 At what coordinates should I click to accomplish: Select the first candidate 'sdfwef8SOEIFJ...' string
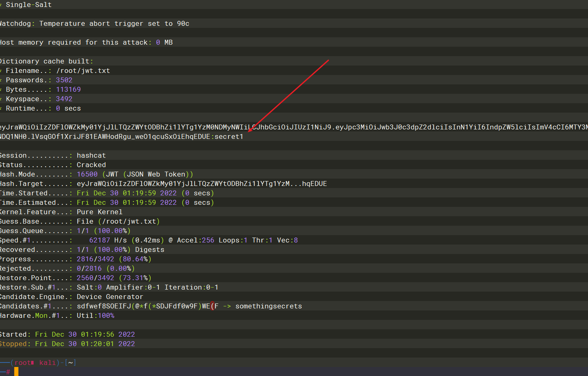(x=148, y=306)
